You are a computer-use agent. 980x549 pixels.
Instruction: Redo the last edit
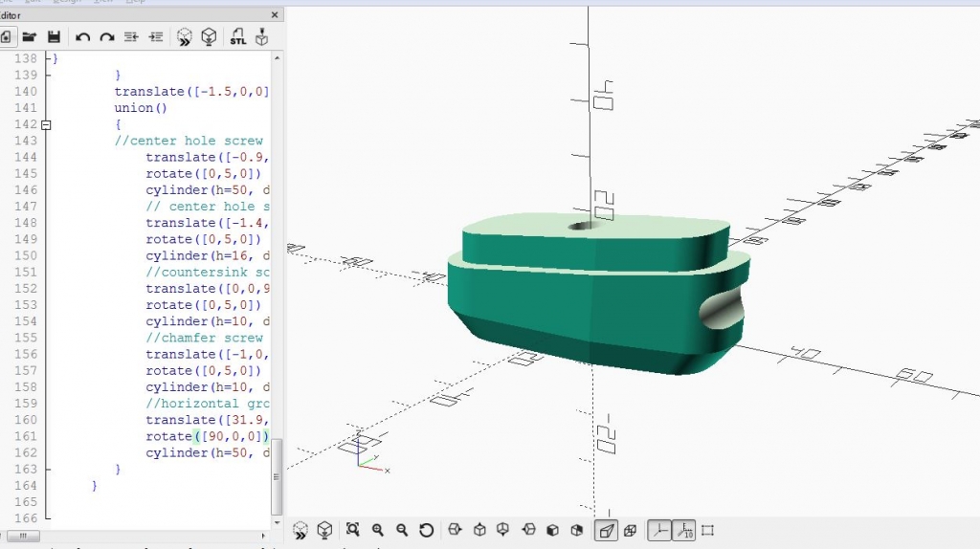(107, 37)
